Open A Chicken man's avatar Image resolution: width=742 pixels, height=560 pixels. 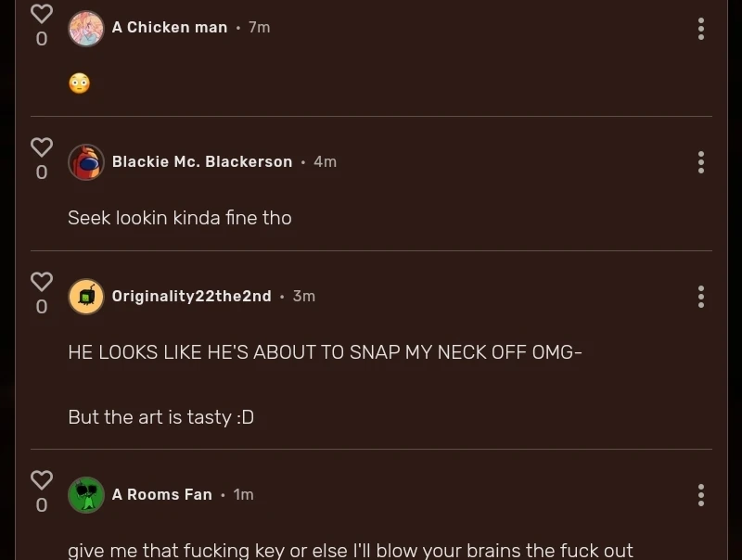tap(86, 29)
